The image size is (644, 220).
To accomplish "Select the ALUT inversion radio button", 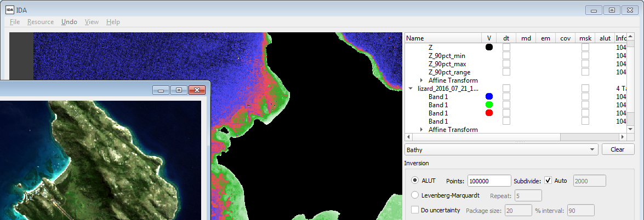I will click(x=415, y=181).
